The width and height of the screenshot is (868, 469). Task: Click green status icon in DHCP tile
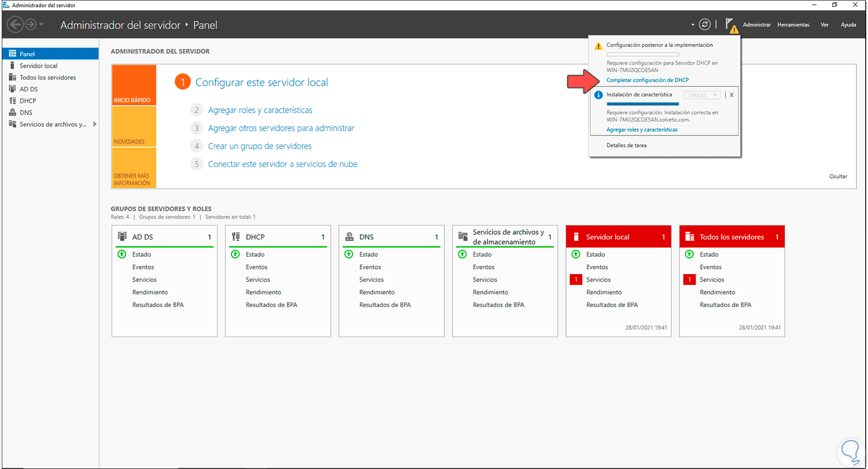point(235,254)
